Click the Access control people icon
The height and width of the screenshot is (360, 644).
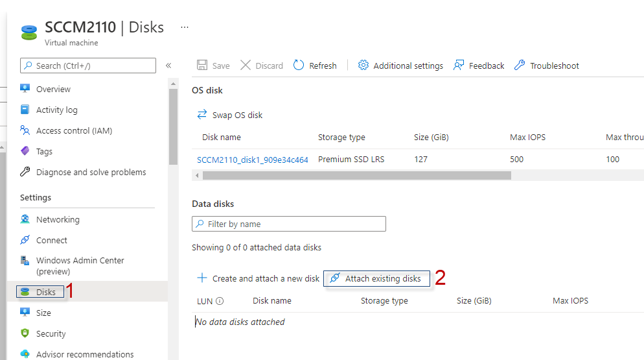click(25, 130)
